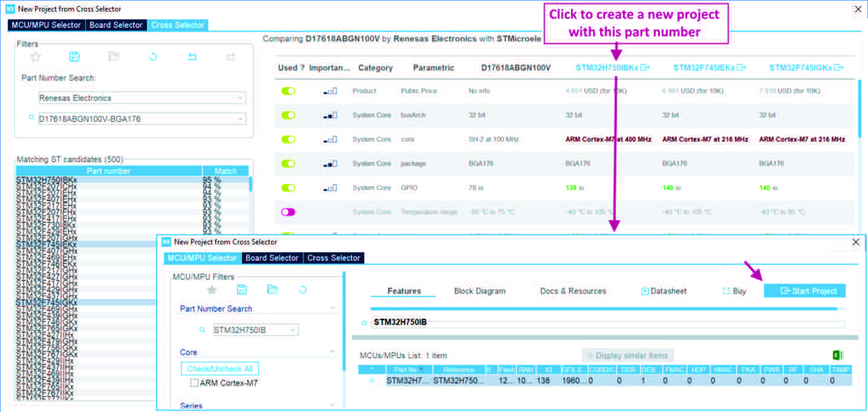Click the new project icon next to STM32F745IEKx header
Screen dimensions: 868x412
point(742,68)
